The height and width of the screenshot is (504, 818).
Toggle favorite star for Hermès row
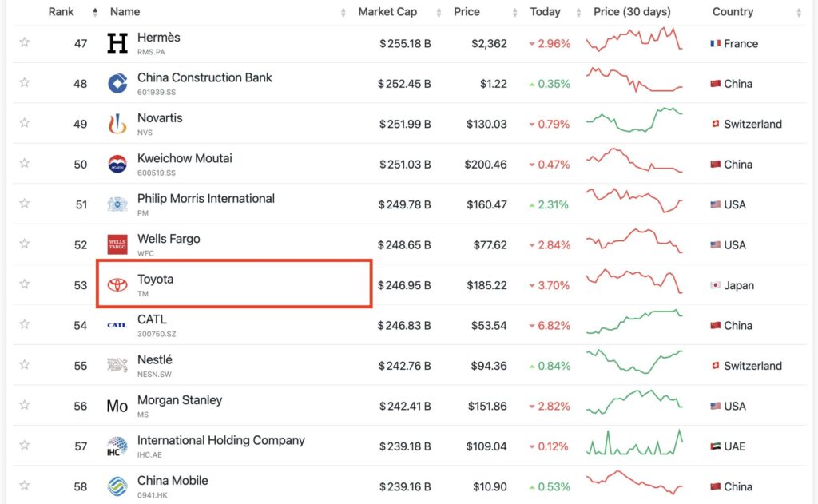point(25,42)
